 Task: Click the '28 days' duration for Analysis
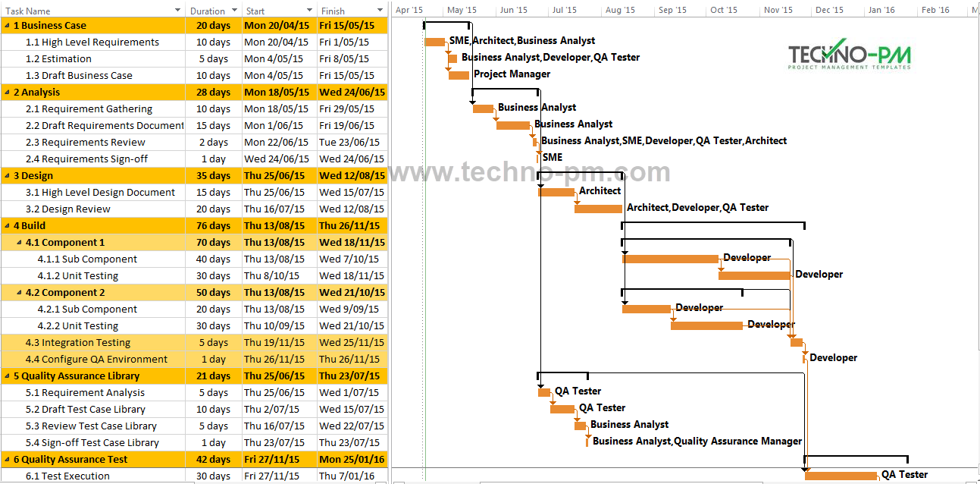pos(214,93)
